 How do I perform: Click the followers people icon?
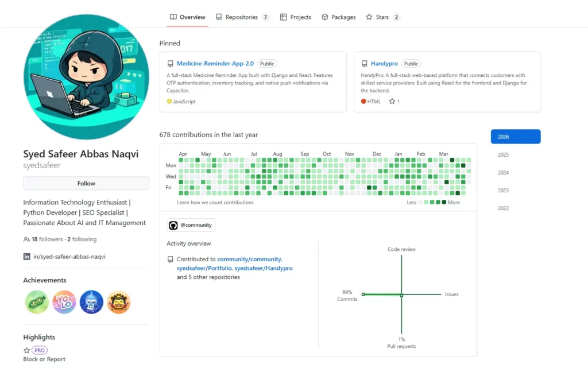point(27,239)
